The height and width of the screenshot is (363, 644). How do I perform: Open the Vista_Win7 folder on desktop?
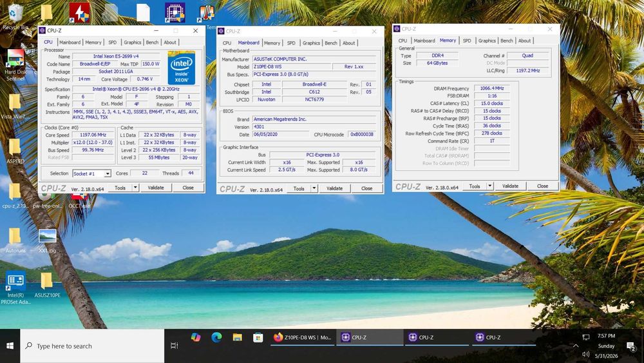coord(15,107)
